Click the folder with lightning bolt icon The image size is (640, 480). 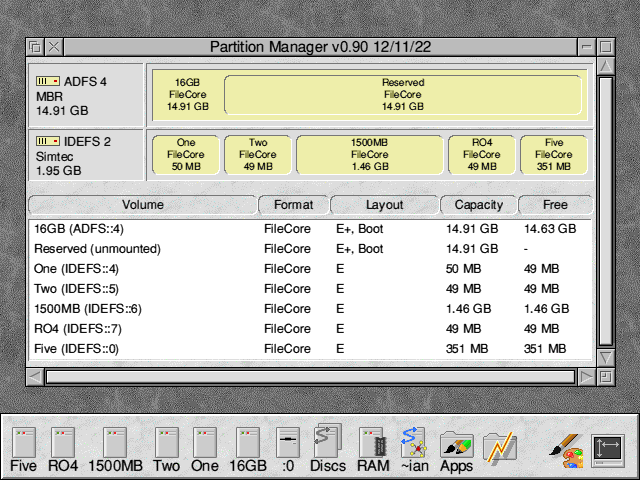click(500, 448)
